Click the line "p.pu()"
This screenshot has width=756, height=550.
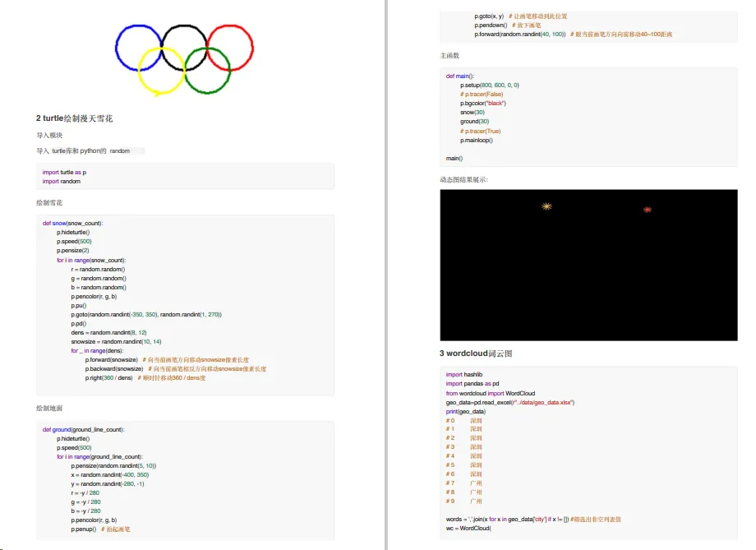79,305
